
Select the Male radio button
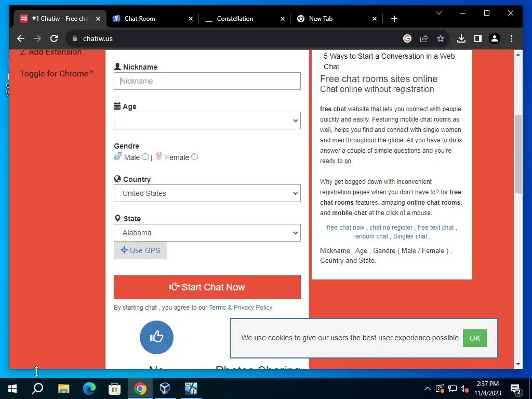[x=145, y=157]
